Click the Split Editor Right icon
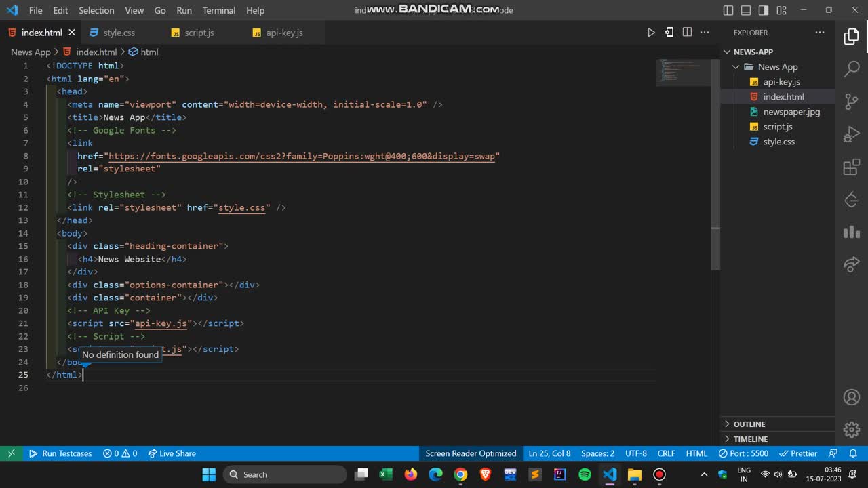 pos(687,32)
